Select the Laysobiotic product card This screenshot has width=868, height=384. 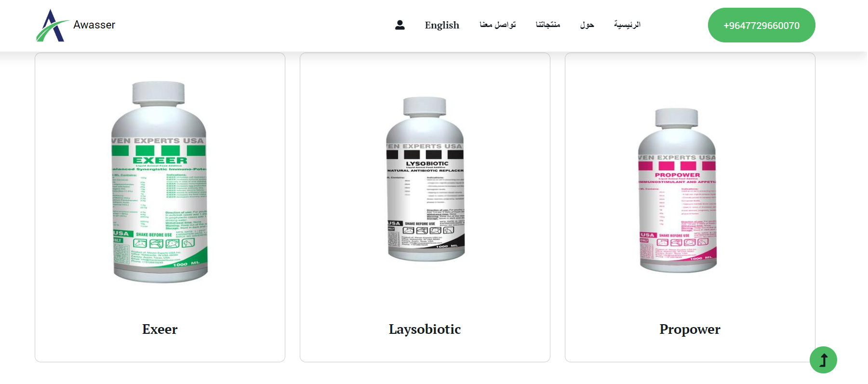[425, 207]
